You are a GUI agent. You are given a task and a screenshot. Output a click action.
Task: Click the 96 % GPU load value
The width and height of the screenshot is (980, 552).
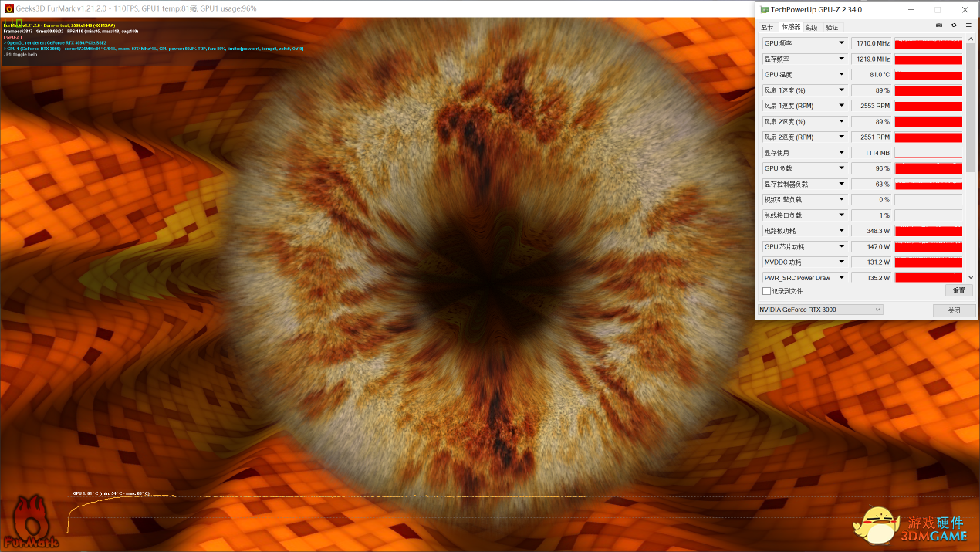[871, 168]
